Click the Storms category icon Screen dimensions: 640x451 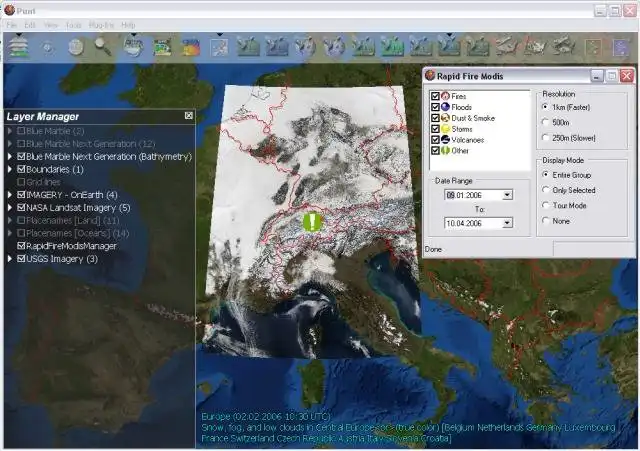click(x=445, y=129)
